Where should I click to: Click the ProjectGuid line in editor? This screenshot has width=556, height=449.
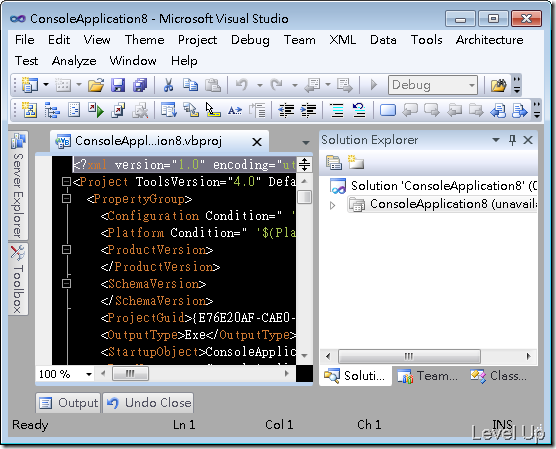pyautogui.click(x=198, y=318)
